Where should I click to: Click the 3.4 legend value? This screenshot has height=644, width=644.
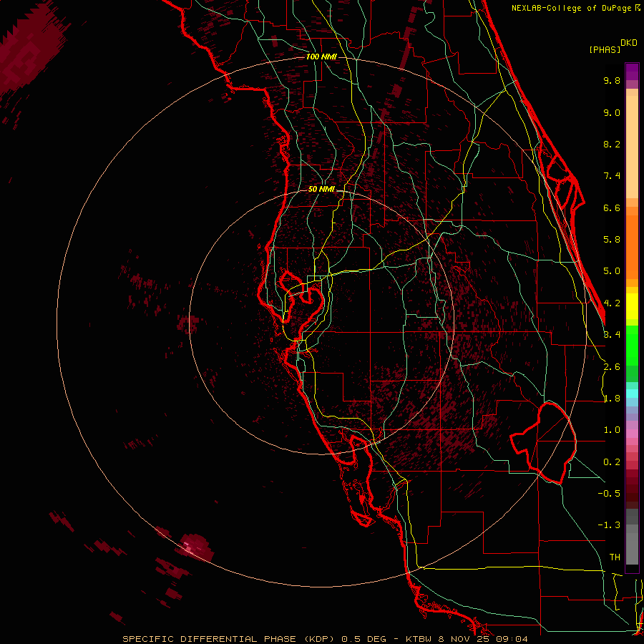[x=612, y=335]
